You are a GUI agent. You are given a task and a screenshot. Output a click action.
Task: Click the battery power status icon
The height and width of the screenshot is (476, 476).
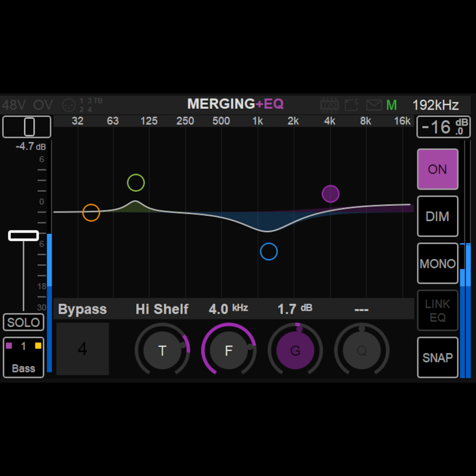pyautogui.click(x=352, y=105)
